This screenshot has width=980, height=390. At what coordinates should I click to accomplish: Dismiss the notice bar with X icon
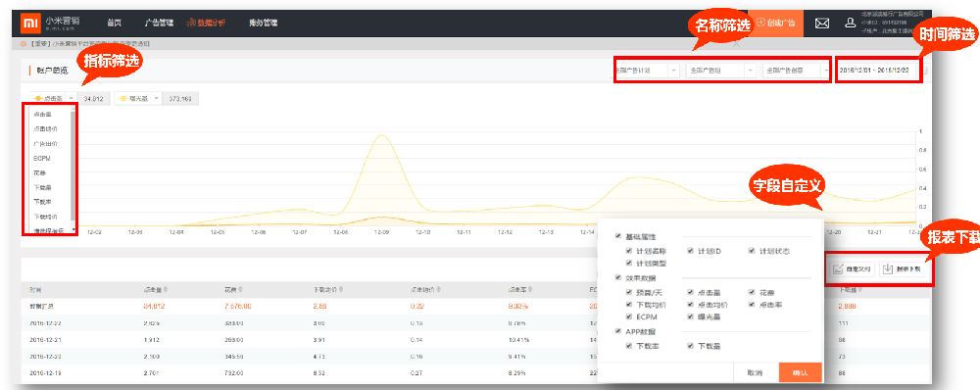(x=736, y=44)
